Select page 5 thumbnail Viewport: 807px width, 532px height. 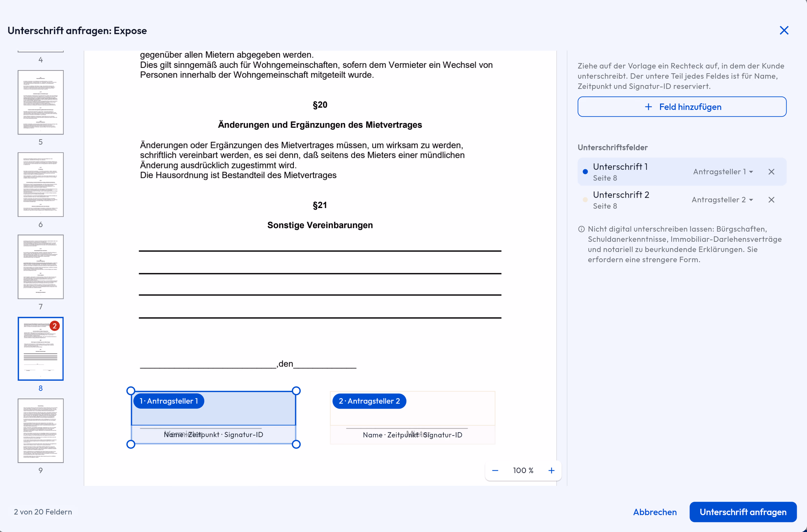(41, 102)
